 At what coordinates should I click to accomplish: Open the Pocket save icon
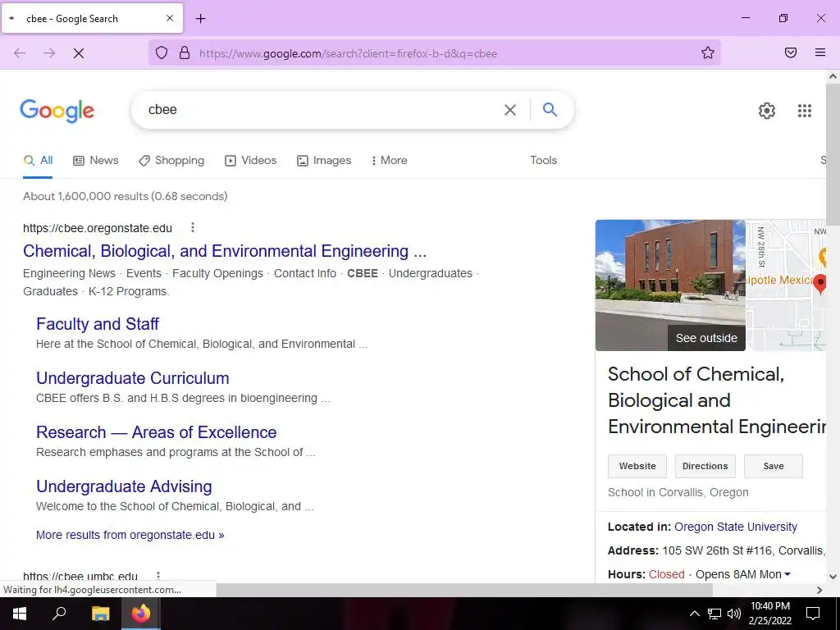click(x=791, y=52)
